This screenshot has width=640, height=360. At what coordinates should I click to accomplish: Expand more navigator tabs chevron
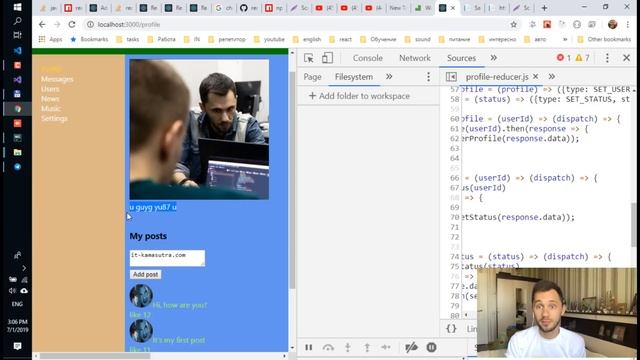(x=389, y=76)
